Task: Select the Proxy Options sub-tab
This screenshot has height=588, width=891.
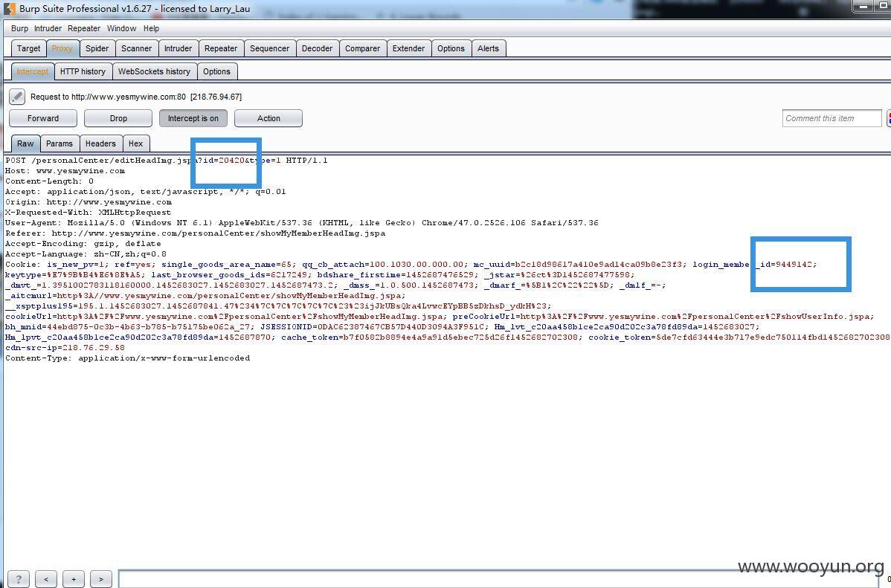Action: (216, 71)
